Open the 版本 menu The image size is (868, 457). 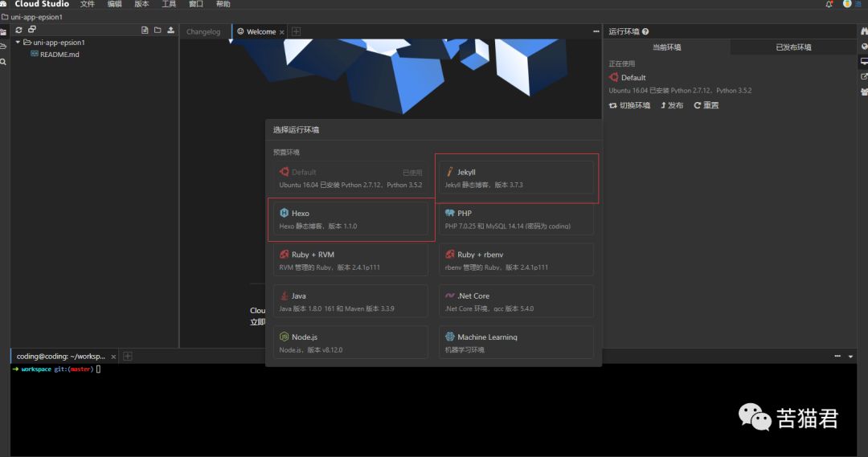[x=141, y=4]
